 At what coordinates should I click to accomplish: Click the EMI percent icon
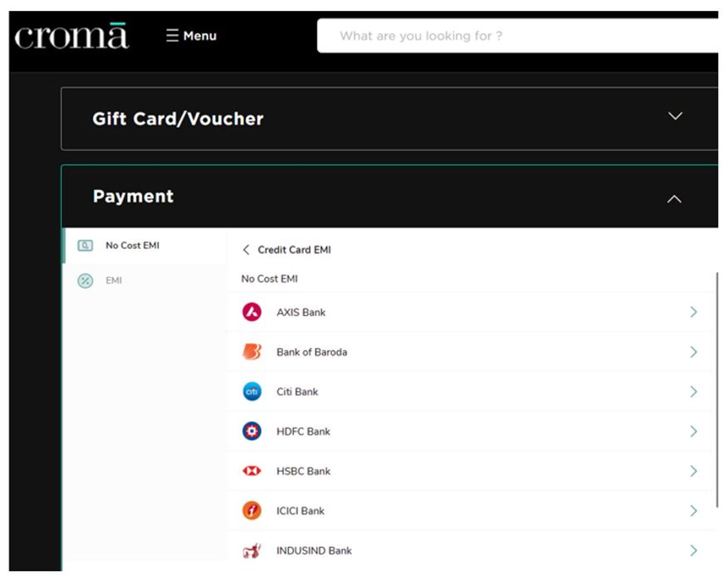coord(85,280)
